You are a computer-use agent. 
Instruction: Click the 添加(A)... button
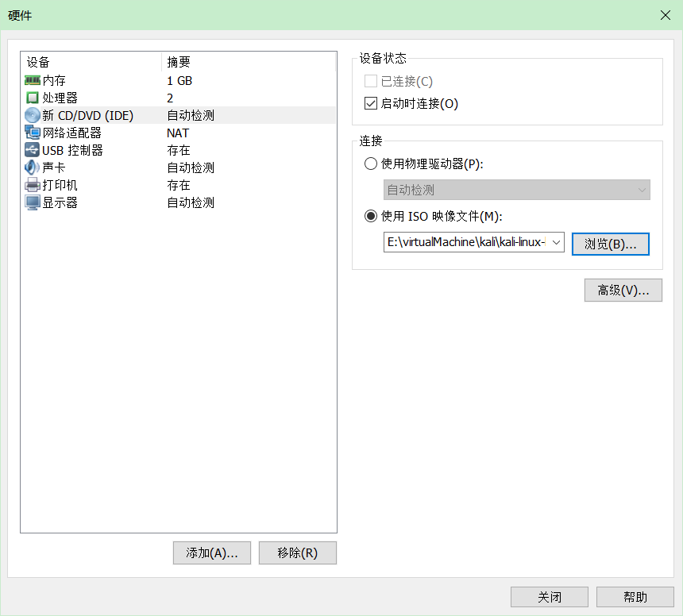coord(212,552)
